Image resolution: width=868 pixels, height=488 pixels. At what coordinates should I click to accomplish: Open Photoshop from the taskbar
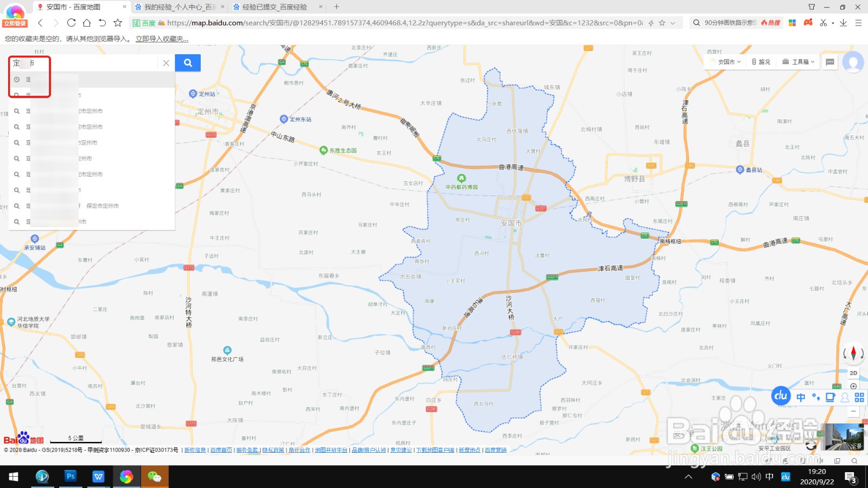click(x=71, y=477)
